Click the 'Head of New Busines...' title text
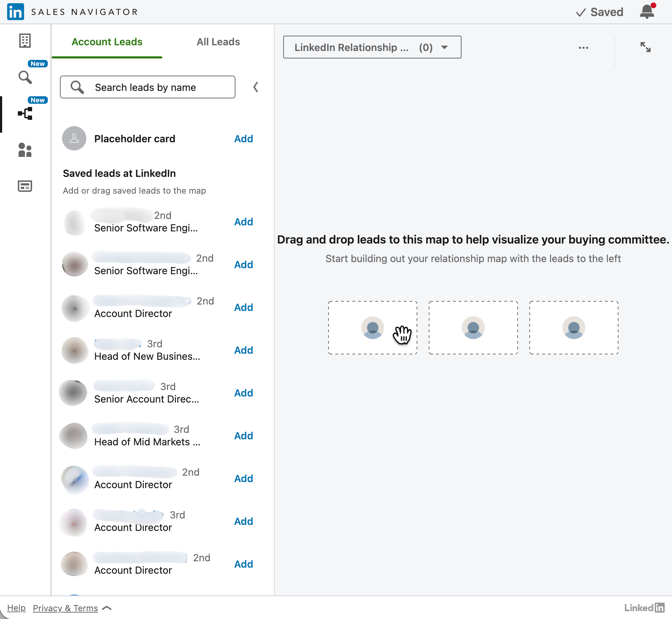 [x=147, y=356]
